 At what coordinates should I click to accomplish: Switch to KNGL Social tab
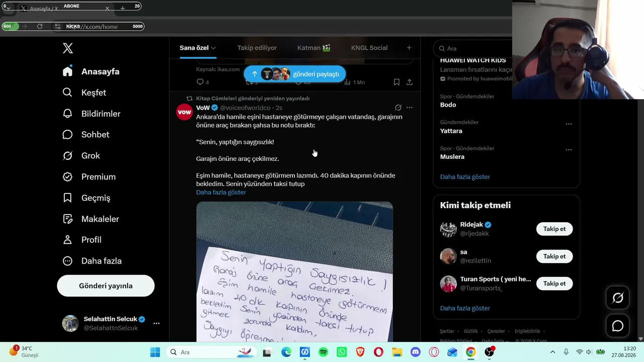pos(369,48)
